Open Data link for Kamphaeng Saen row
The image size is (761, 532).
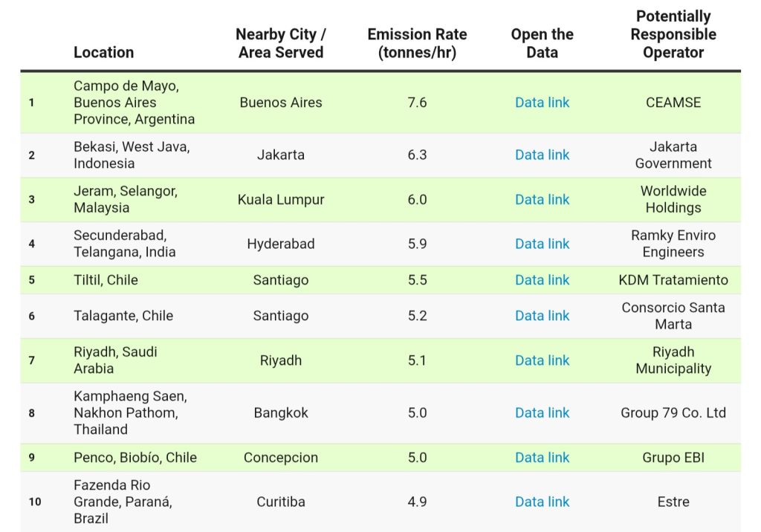click(542, 412)
